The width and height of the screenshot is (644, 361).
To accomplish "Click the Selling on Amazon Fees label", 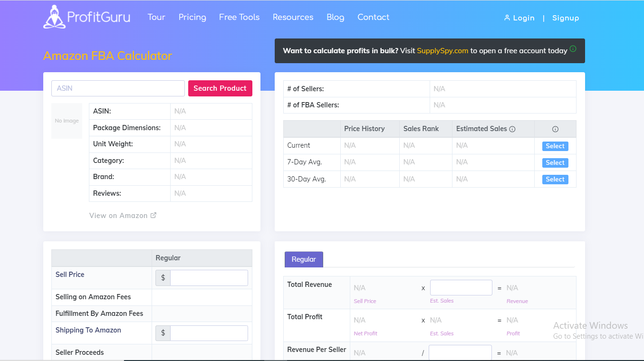I will point(93,297).
